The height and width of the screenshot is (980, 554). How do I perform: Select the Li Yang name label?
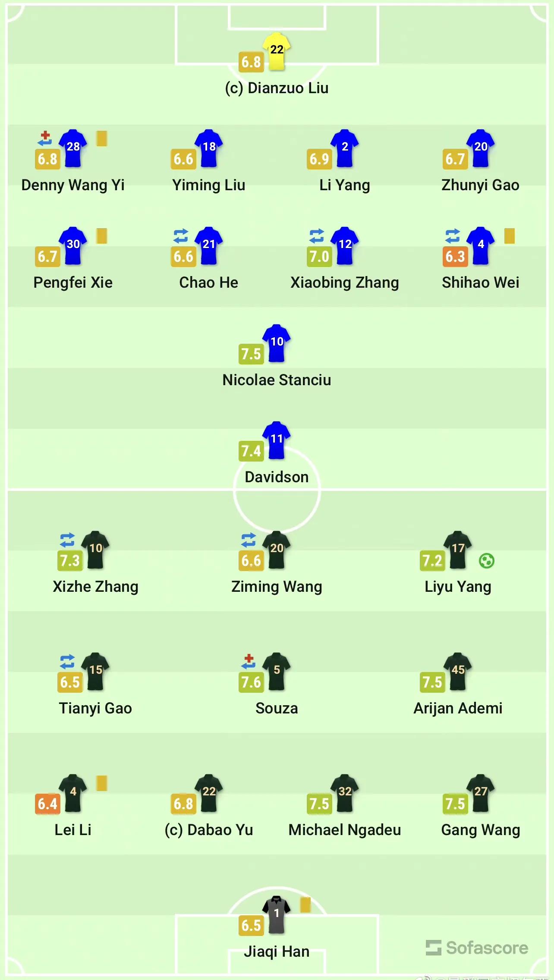345,185
